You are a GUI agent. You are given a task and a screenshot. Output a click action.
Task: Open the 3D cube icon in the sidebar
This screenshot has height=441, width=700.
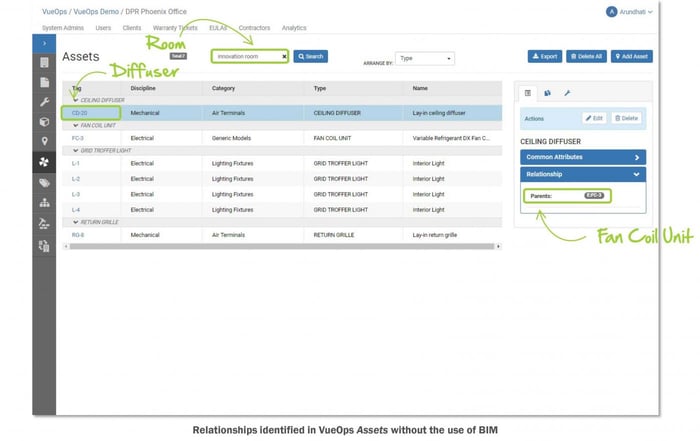(x=44, y=121)
